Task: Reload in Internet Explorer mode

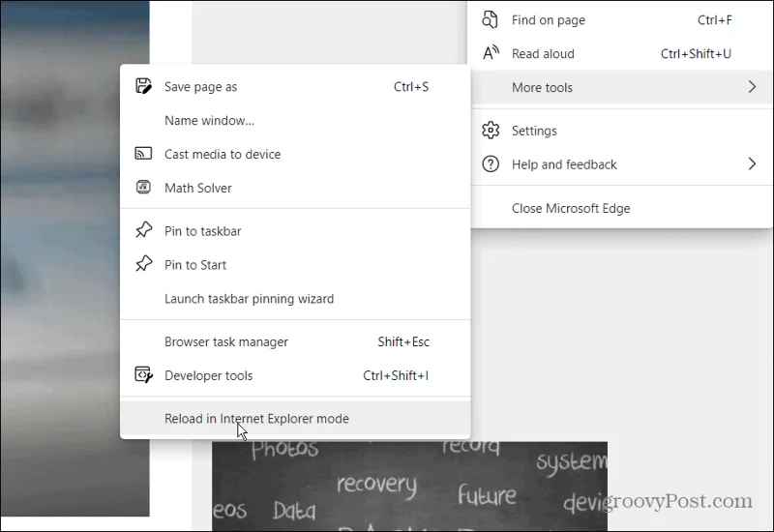Action: (x=295, y=419)
